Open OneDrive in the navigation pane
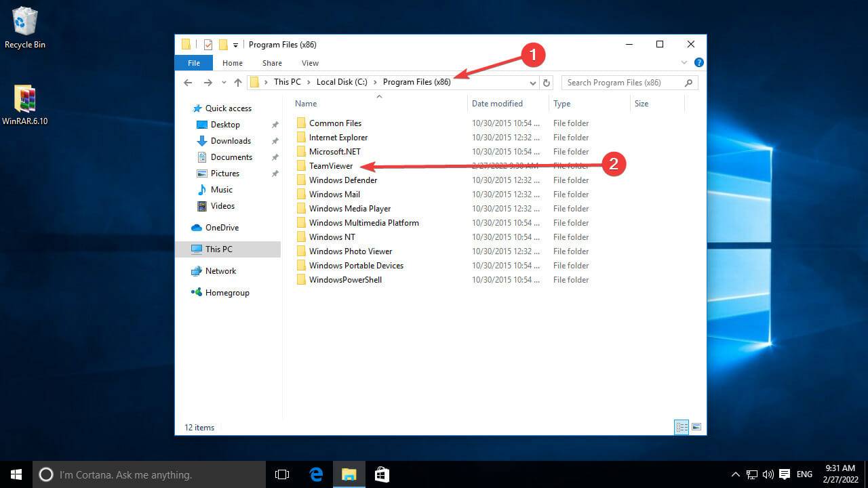Screen dimensions: 868x488 [223, 227]
